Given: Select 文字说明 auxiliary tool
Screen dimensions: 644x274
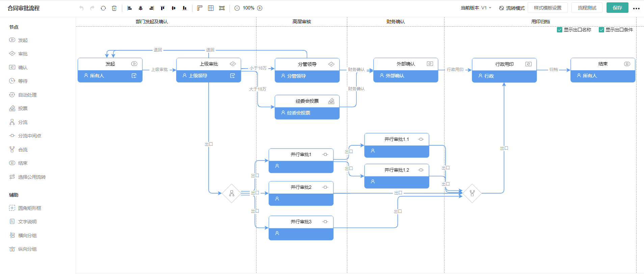Looking at the screenshot, I should click(23, 222).
